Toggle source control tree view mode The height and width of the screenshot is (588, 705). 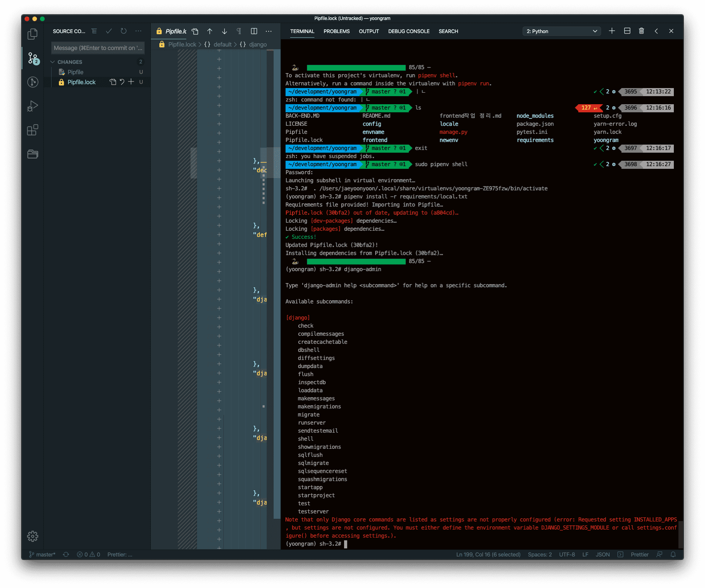point(94,31)
